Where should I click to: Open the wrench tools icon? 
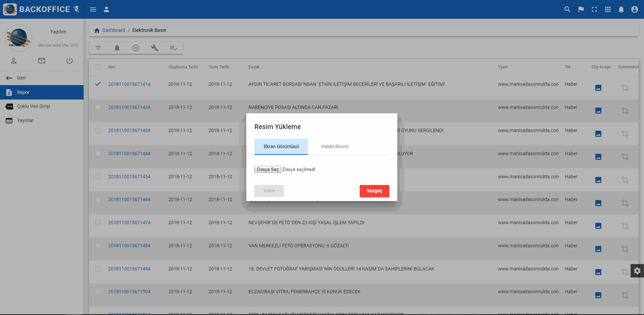pyautogui.click(x=154, y=48)
